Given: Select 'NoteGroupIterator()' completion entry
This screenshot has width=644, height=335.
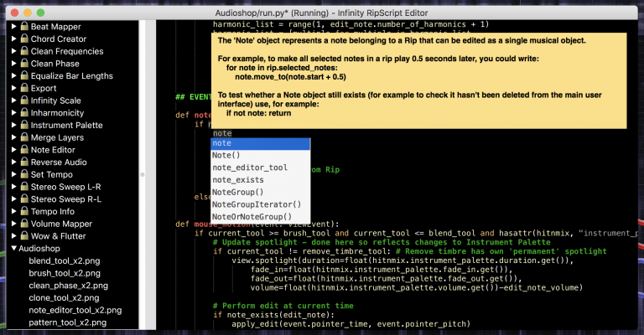Looking at the screenshot, I should (x=261, y=204).
